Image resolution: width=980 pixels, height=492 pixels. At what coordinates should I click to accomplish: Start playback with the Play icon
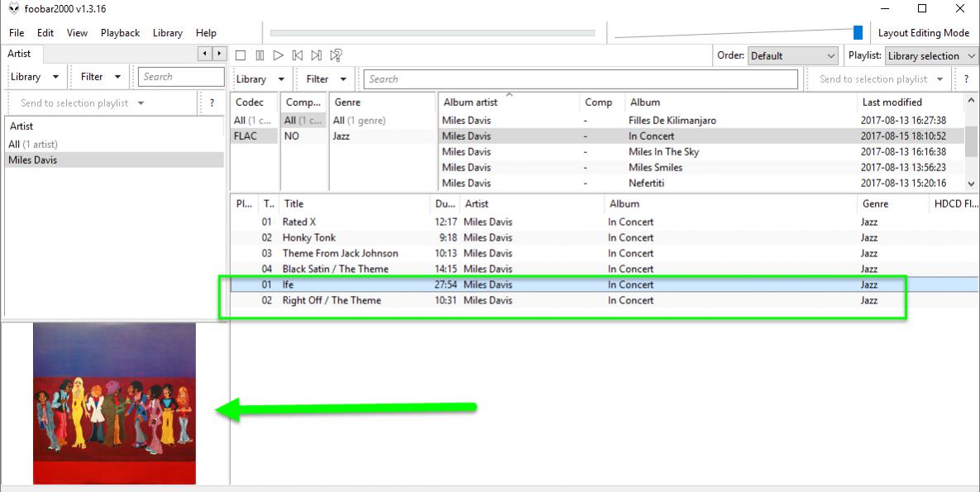coord(279,55)
